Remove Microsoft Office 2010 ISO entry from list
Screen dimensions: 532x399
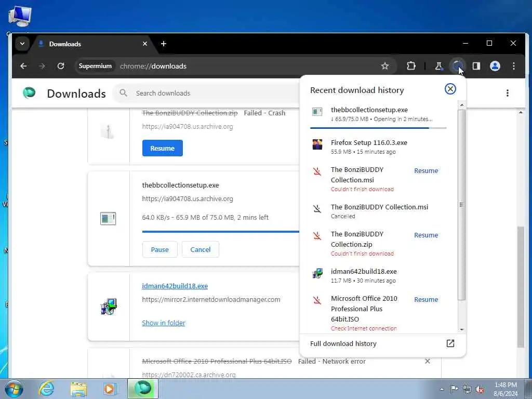click(428, 362)
